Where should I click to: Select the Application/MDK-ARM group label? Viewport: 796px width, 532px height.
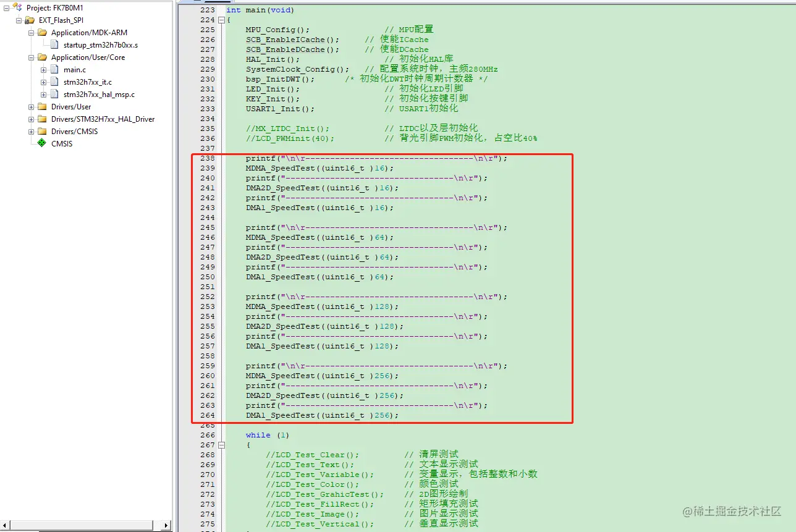point(89,32)
